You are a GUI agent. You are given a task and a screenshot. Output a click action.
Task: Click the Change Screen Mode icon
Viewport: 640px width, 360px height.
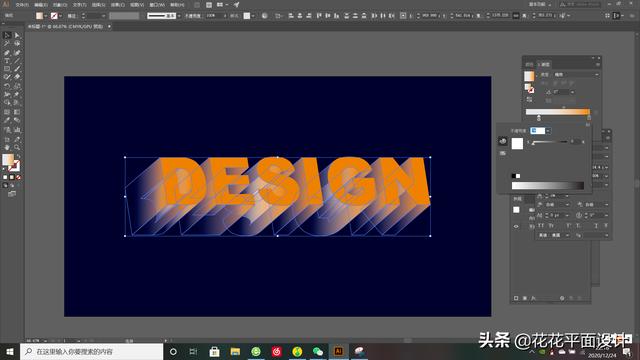(12, 193)
